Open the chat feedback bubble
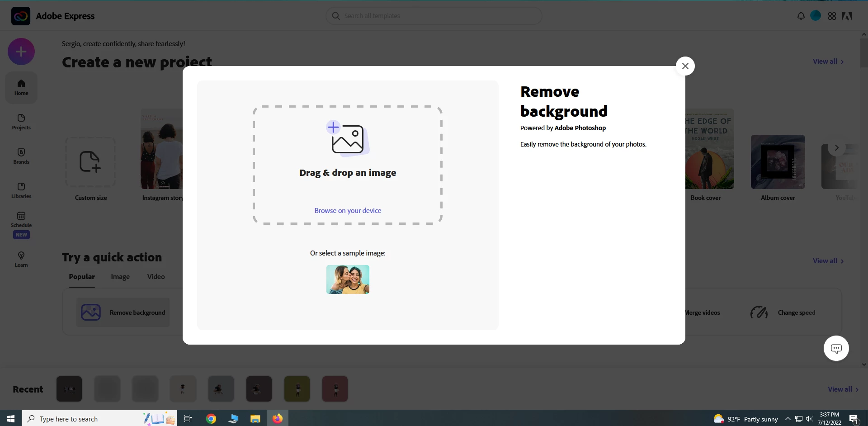 click(x=836, y=348)
